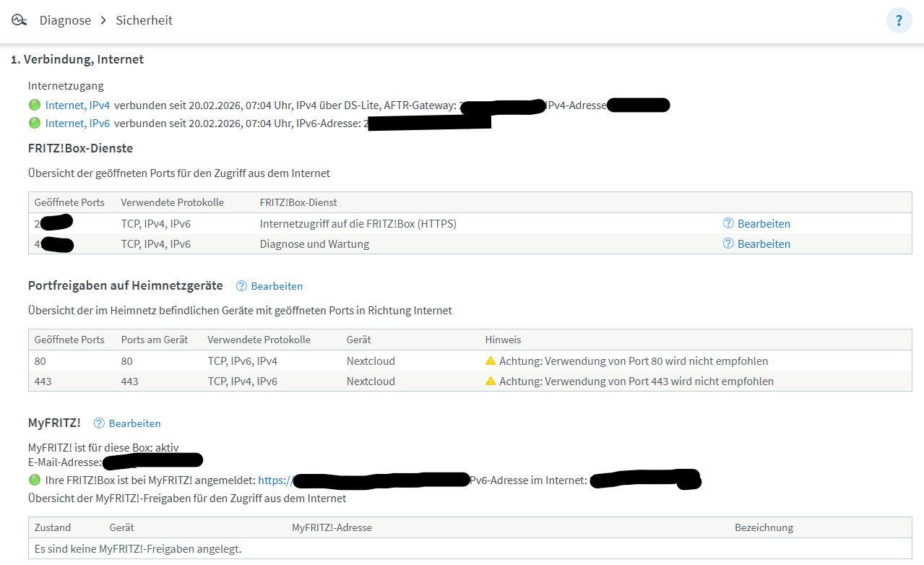Screen dimensions: 924x565
Task: Click the warning triangle for port 443
Action: tap(491, 381)
